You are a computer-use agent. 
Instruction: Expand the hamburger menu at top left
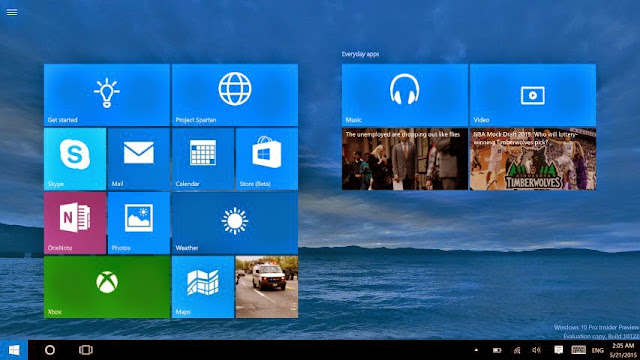coord(12,12)
